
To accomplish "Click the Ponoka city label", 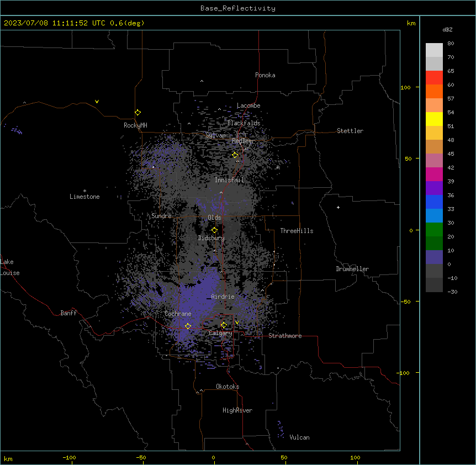I will [265, 75].
